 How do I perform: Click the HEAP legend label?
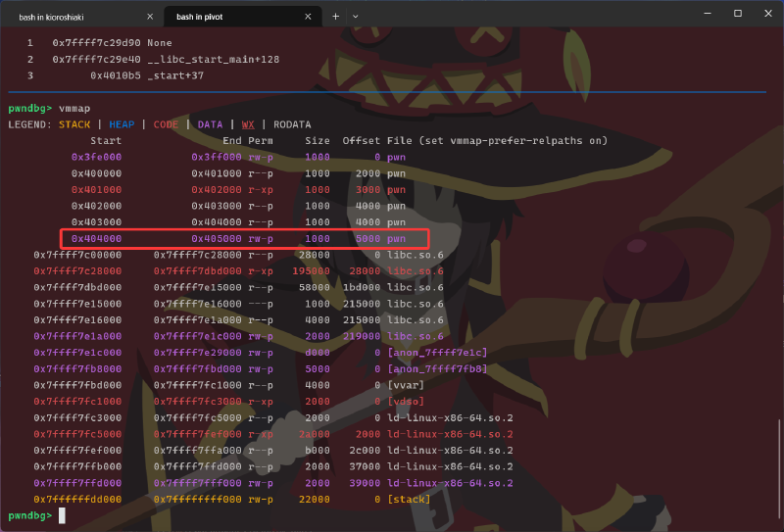tap(122, 124)
